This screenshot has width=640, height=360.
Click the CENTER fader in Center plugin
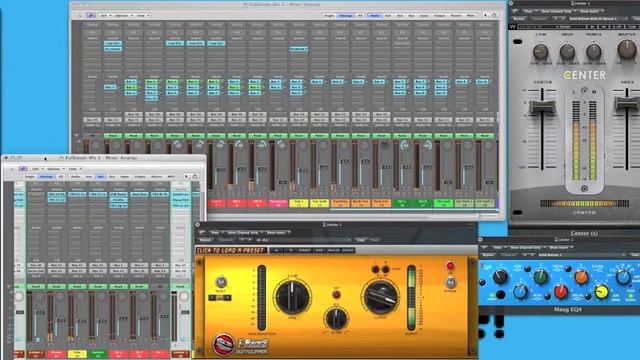pos(542,107)
